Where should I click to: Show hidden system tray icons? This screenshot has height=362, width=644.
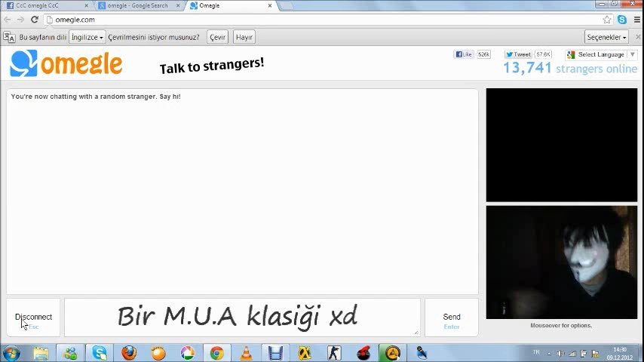coord(549,354)
